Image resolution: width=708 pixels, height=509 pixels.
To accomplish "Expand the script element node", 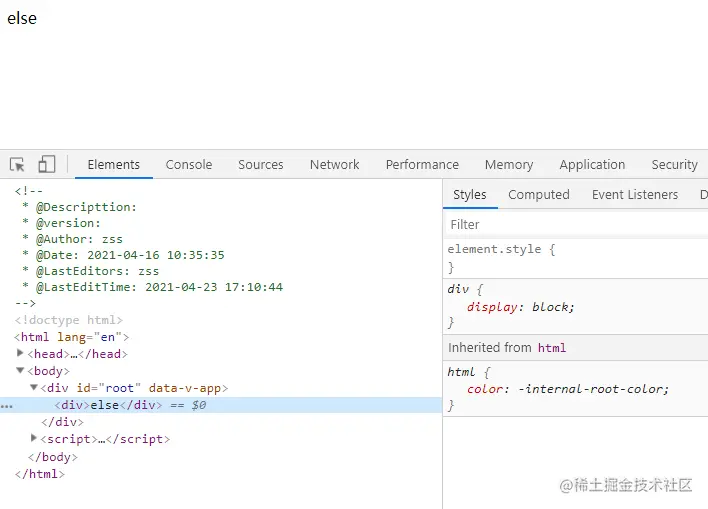I will pyautogui.click(x=33, y=438).
